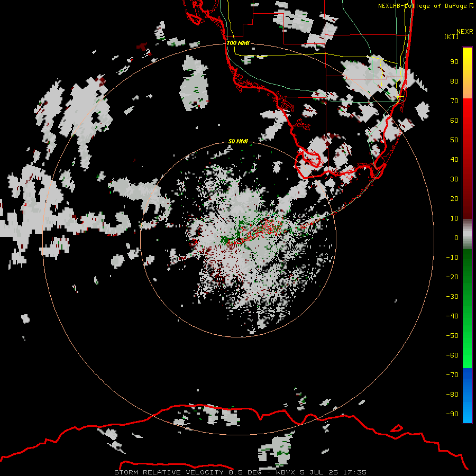Click the yellow segment of the color bar
This screenshot has width=476, height=476.
coord(467,73)
